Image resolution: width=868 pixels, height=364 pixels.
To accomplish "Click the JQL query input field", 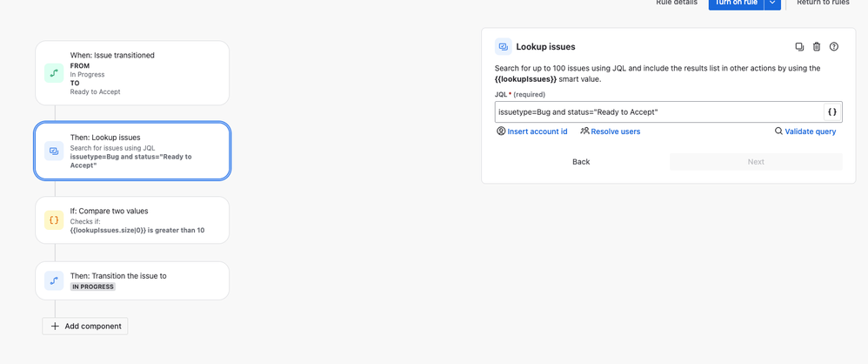I will pyautogui.click(x=658, y=112).
